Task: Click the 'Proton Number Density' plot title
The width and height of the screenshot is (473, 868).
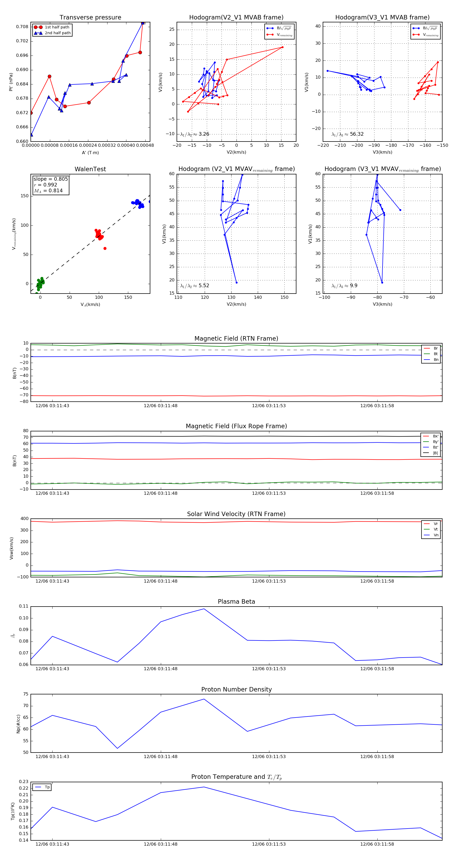Action: pyautogui.click(x=236, y=689)
